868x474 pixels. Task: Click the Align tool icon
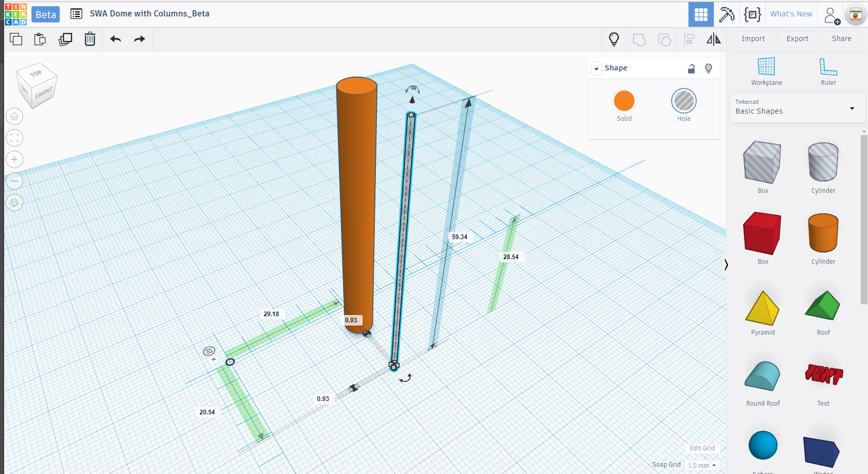tap(690, 39)
